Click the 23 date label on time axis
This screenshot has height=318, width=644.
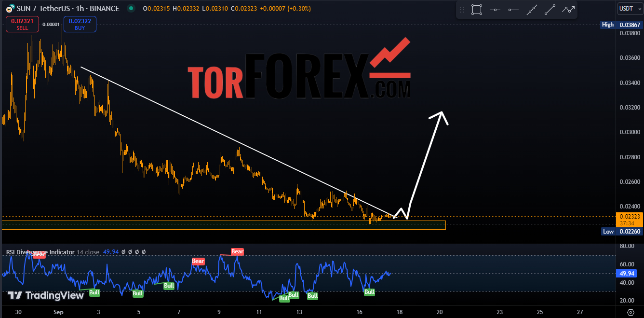point(500,312)
